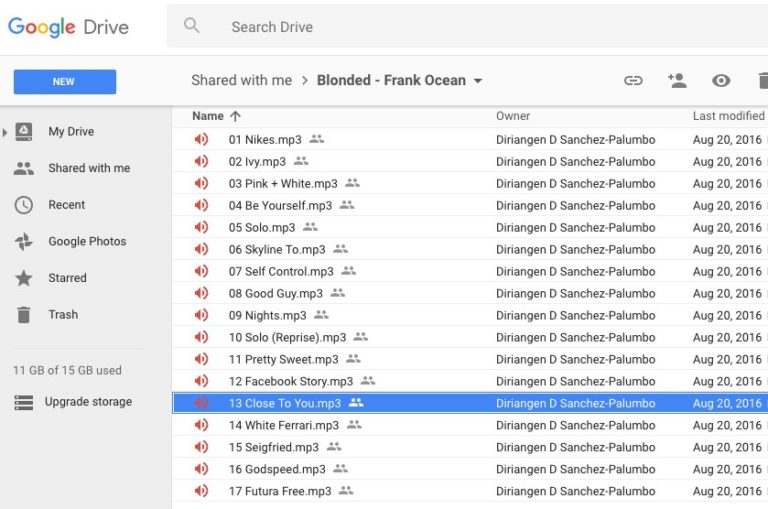This screenshot has height=509, width=768.
Task: Click Aug 20, 2016 date in 11 Pretty Sweet.mp3 row
Action: coord(727,360)
